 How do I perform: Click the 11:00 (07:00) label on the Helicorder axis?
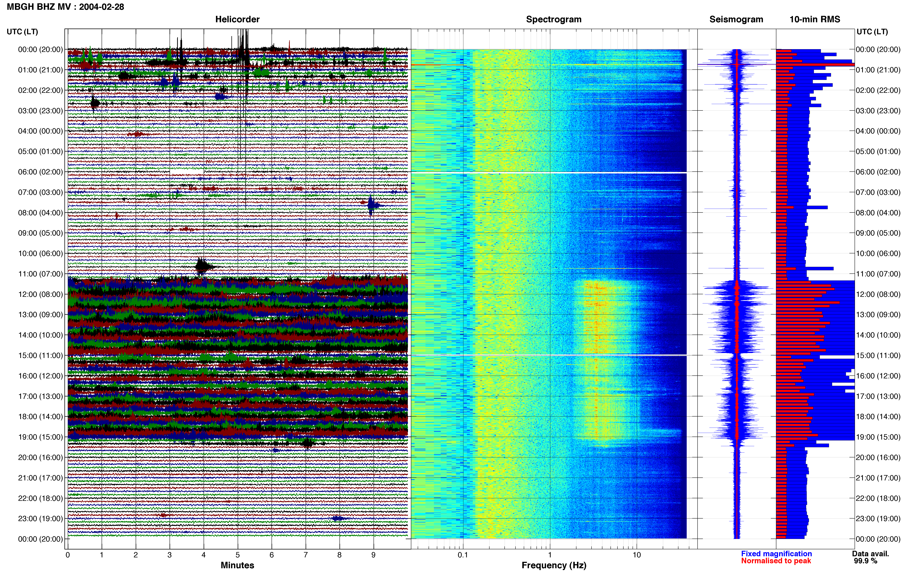point(40,274)
